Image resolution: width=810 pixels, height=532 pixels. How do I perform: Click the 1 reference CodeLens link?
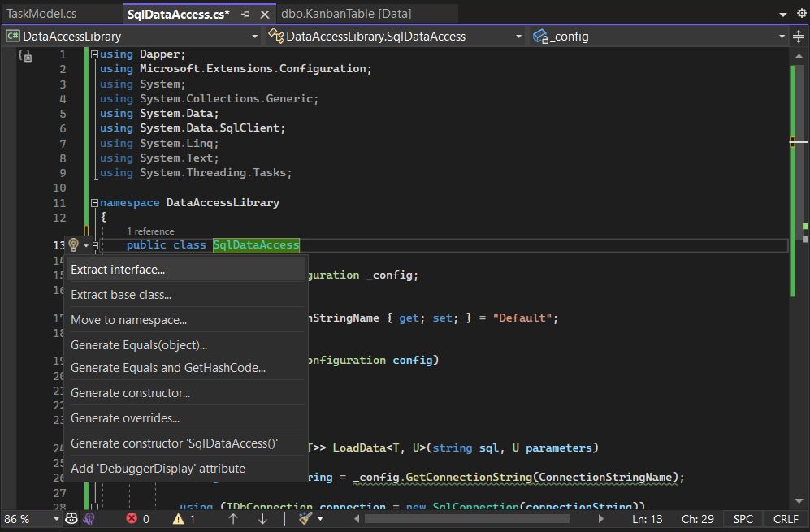click(150, 231)
